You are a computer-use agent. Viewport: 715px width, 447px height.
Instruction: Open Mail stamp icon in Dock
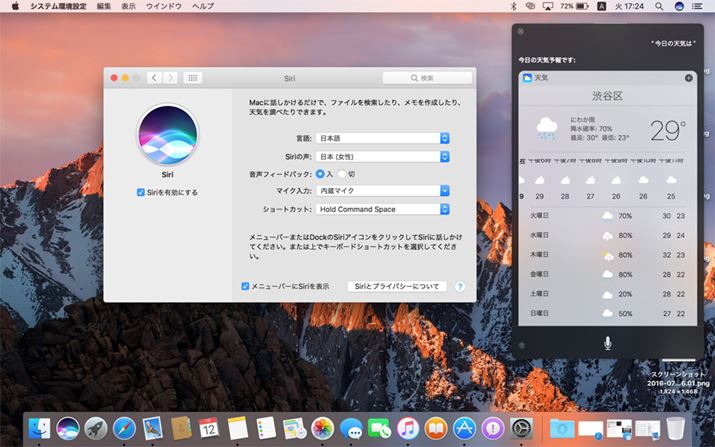pos(153,428)
